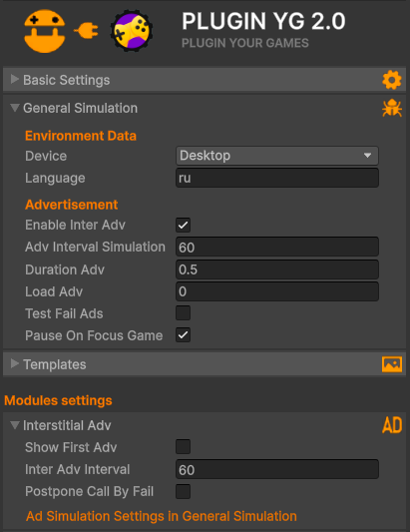Click the Adv Interval Simulation label

95,247
